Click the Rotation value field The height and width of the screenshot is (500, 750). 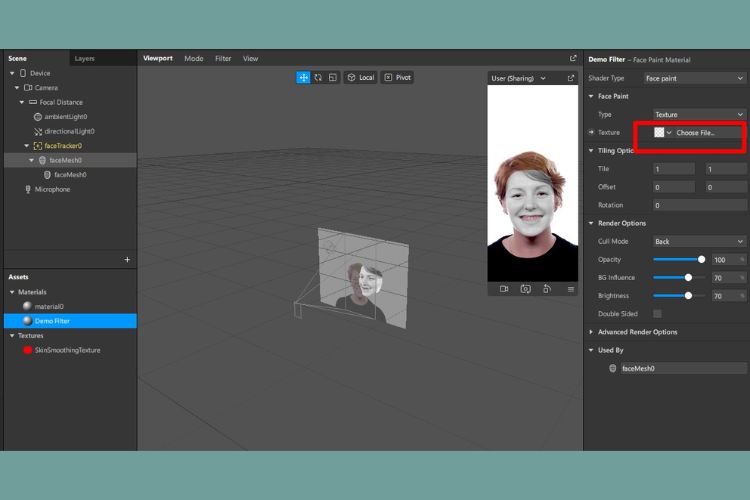coord(699,205)
